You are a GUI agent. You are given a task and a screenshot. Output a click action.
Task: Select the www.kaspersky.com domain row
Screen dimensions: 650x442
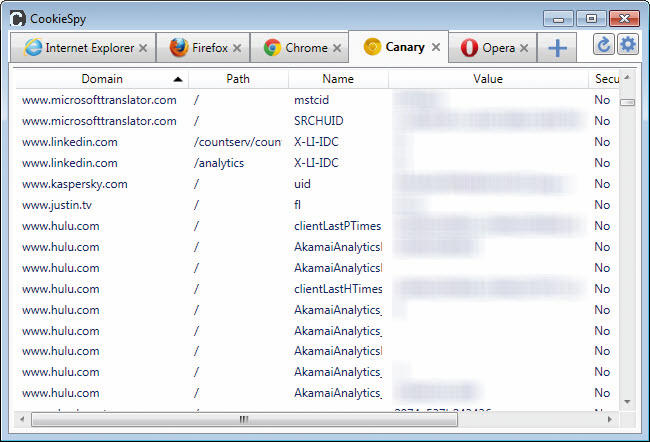tap(317, 184)
